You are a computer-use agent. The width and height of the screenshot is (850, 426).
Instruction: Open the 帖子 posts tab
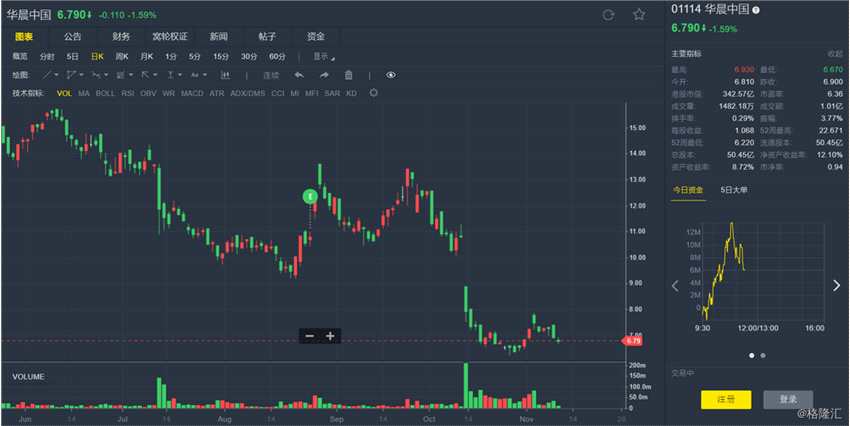click(x=267, y=36)
